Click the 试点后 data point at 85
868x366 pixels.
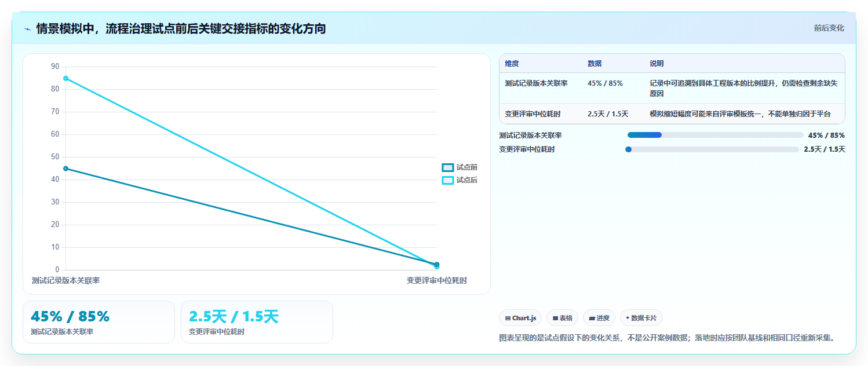(65, 78)
